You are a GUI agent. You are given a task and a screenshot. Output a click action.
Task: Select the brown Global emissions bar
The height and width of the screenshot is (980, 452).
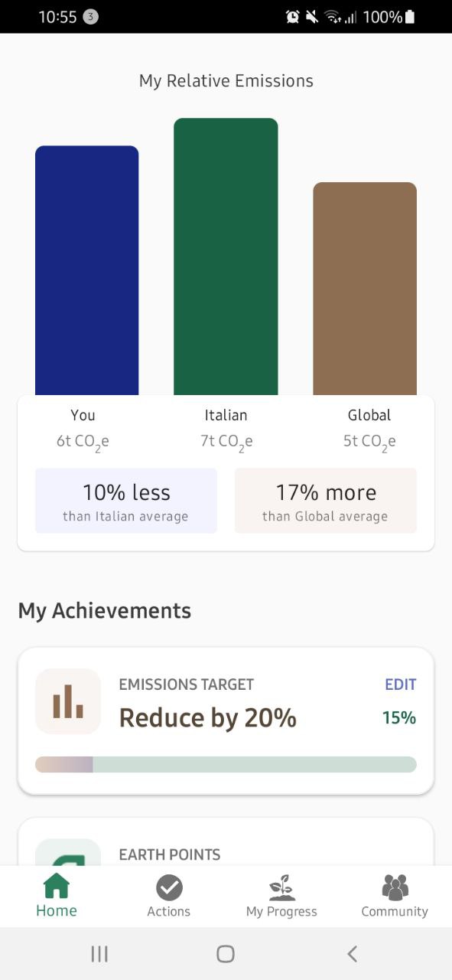coord(365,289)
